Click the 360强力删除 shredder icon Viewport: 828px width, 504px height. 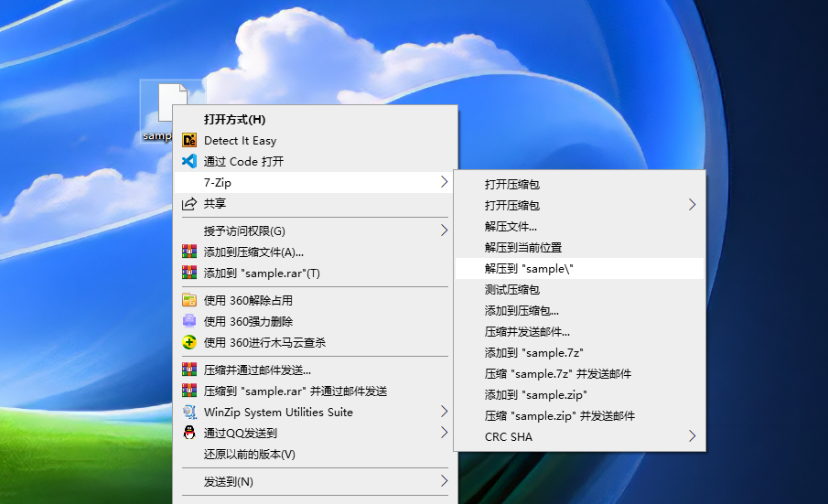189,321
